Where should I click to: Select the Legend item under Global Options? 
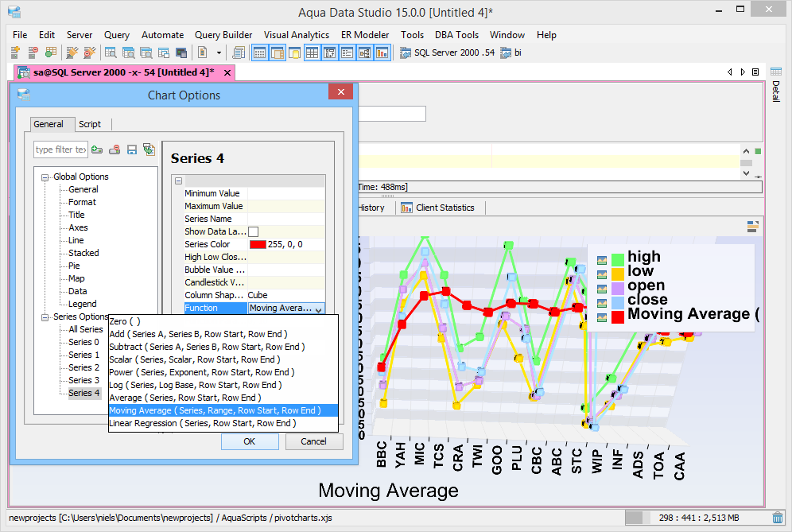click(83, 304)
